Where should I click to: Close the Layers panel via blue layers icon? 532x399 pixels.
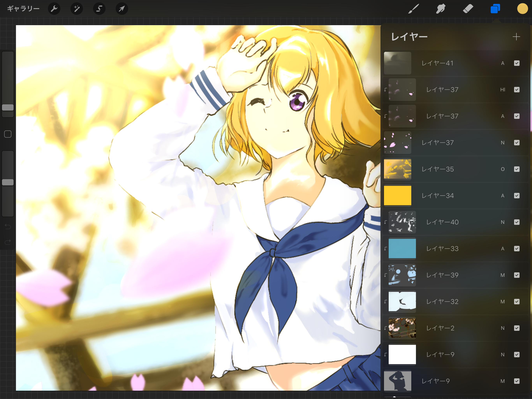tap(495, 9)
